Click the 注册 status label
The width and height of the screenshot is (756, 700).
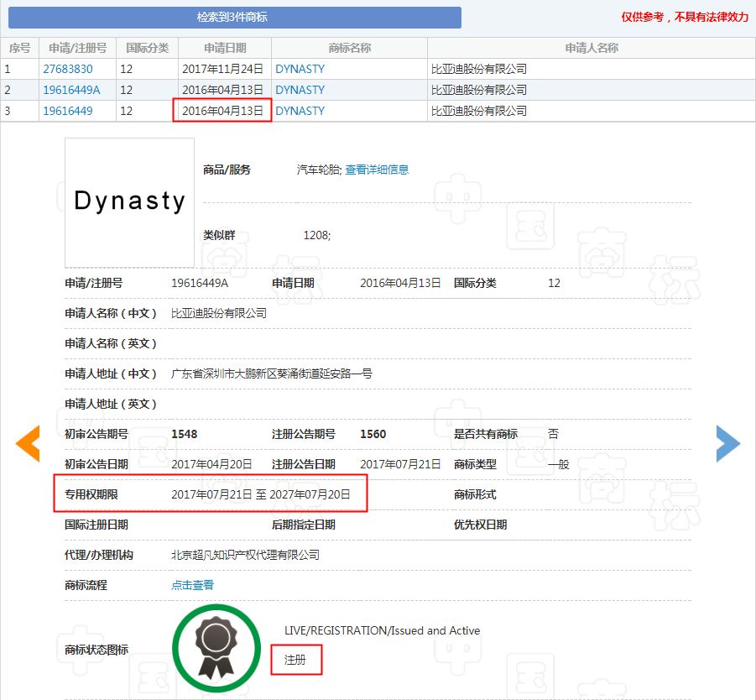pos(295,660)
